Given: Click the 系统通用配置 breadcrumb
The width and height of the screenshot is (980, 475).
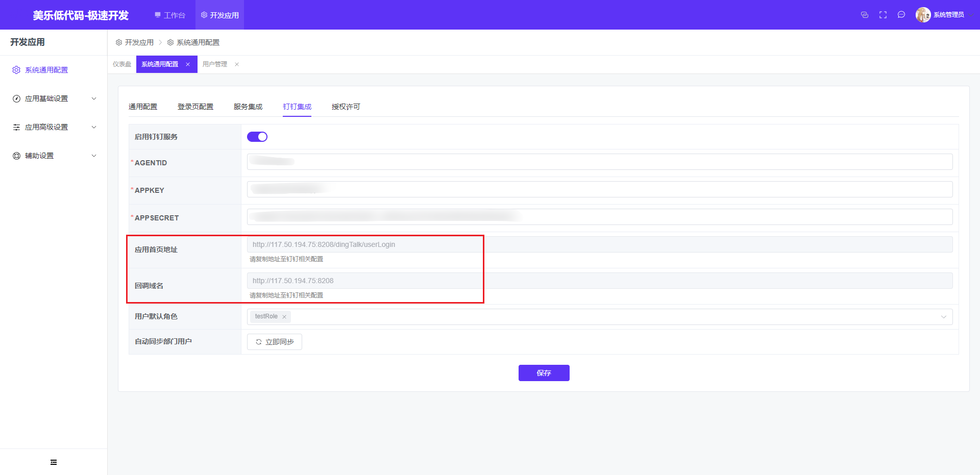Looking at the screenshot, I should point(198,42).
